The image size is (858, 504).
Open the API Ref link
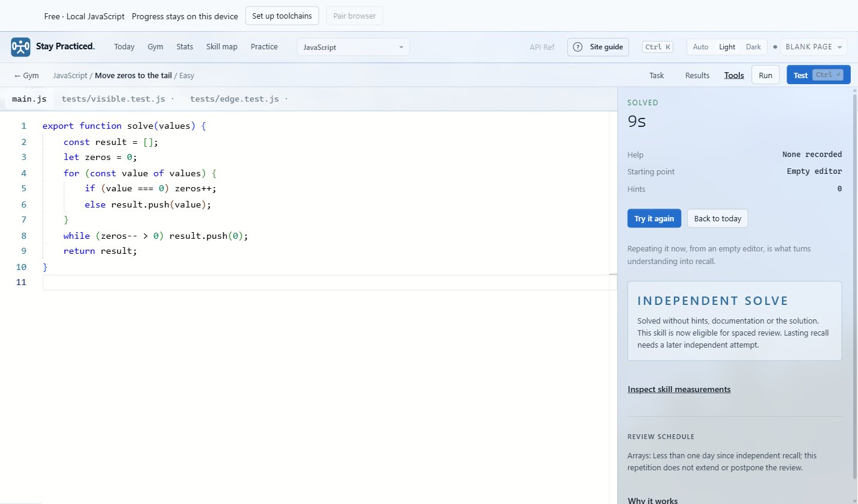pyautogui.click(x=542, y=47)
